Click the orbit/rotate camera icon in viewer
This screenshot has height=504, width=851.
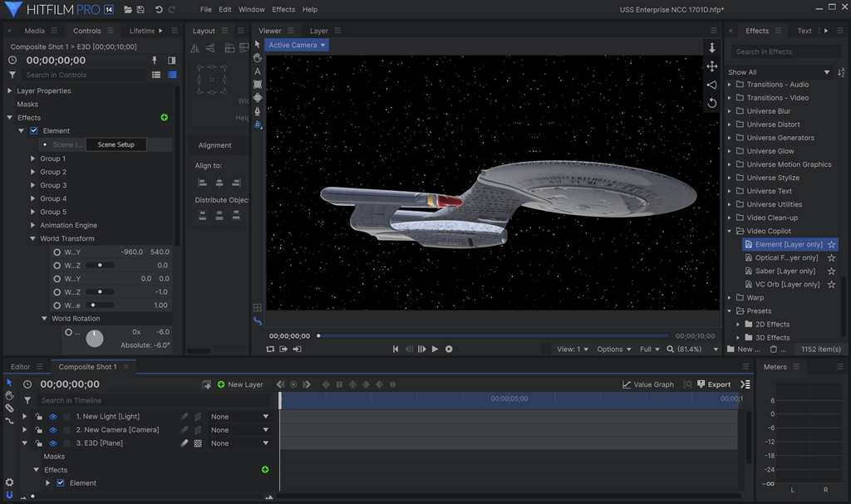[x=711, y=103]
